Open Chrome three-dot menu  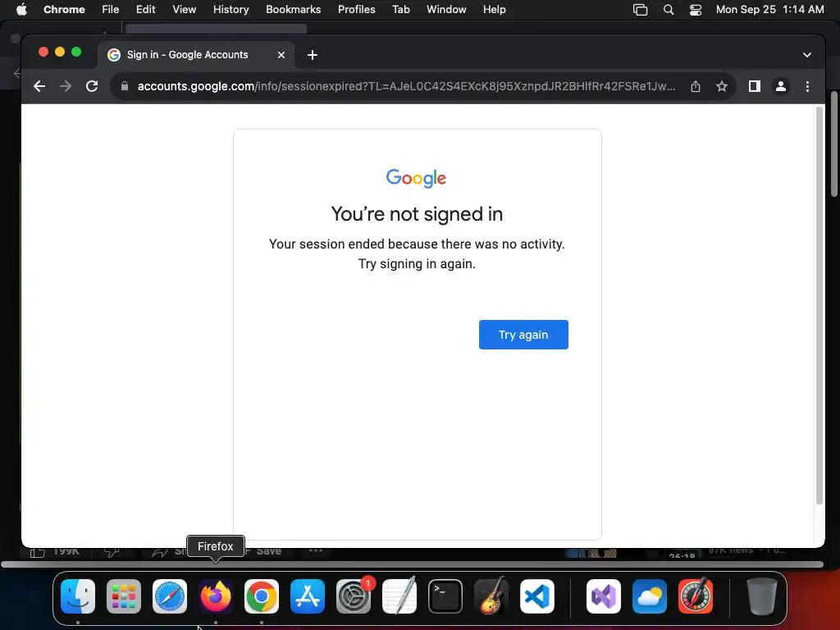(x=807, y=86)
